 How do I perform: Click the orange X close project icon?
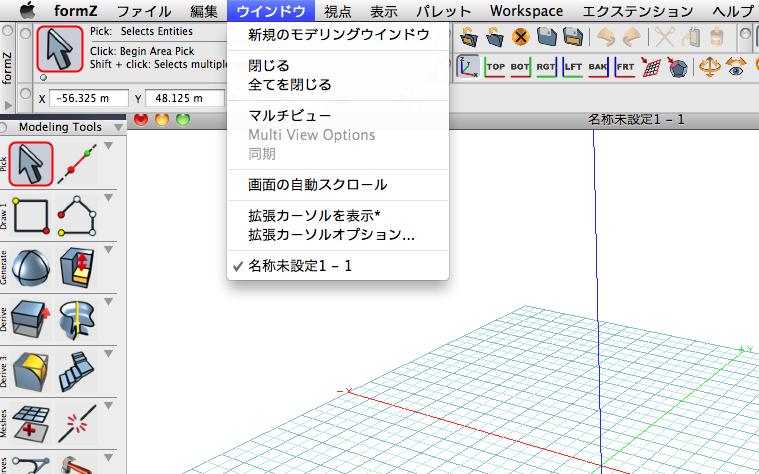click(520, 37)
